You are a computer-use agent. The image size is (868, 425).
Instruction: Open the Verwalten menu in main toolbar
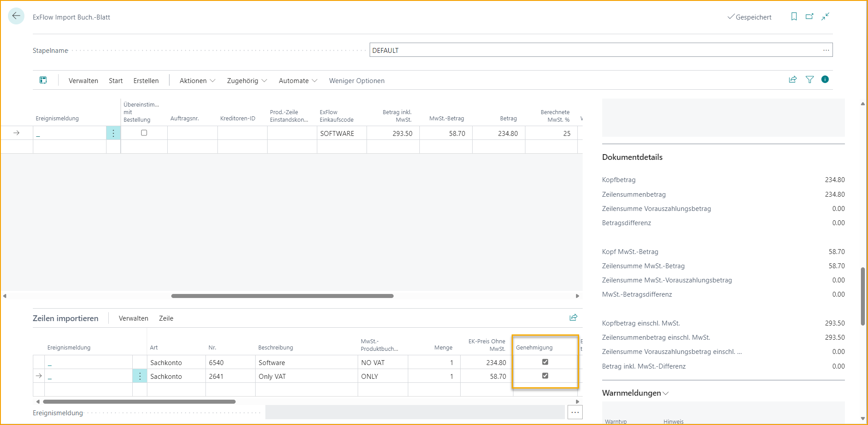(83, 80)
